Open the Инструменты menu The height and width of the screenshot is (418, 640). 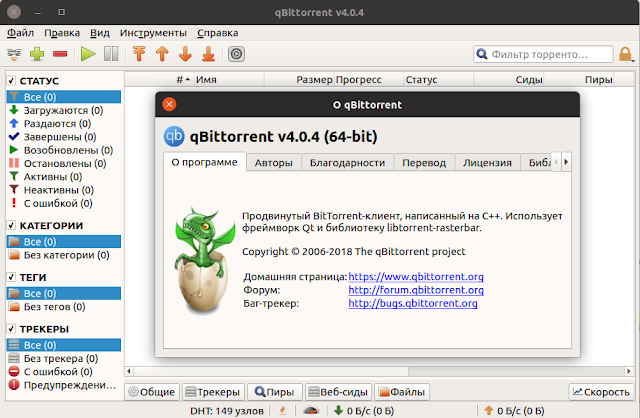point(153,33)
